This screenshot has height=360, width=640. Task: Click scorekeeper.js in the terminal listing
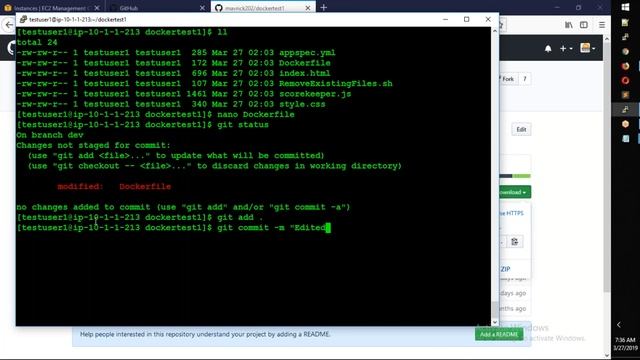pos(315,94)
